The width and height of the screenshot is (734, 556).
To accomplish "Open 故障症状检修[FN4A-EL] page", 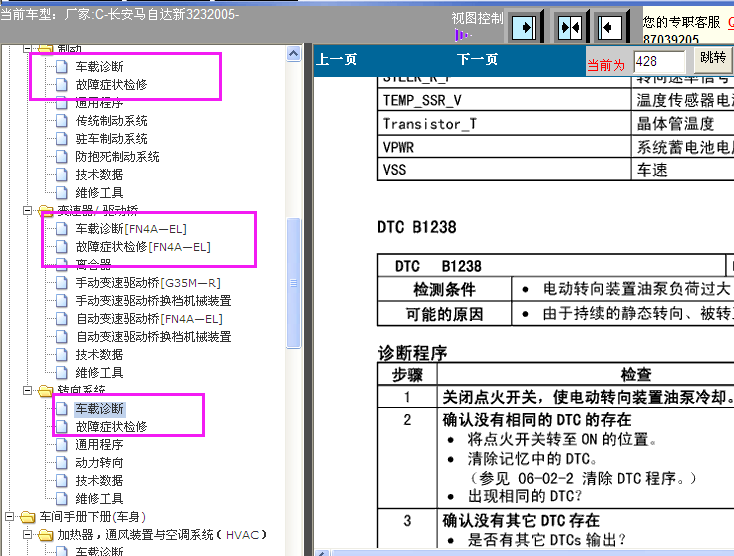I will click(143, 247).
